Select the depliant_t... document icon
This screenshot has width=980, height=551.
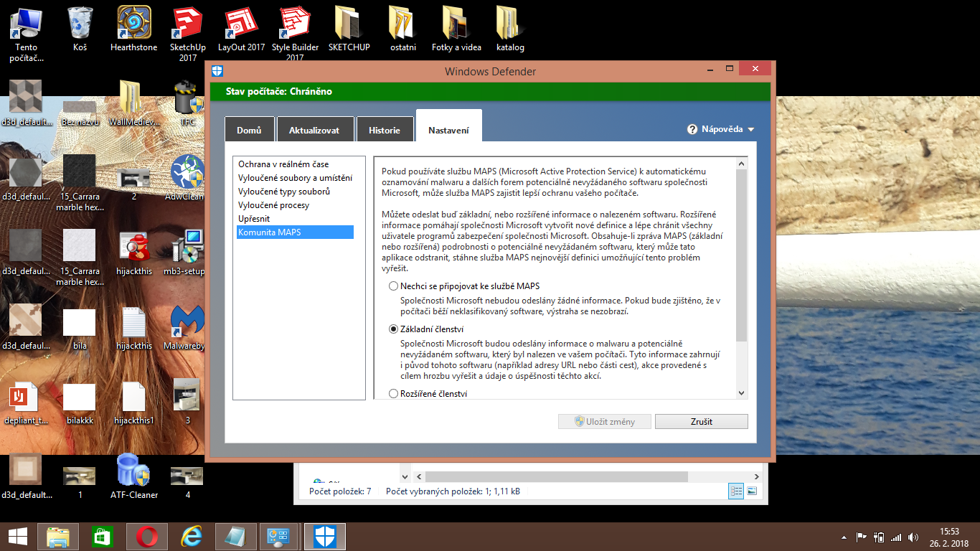pyautogui.click(x=26, y=402)
